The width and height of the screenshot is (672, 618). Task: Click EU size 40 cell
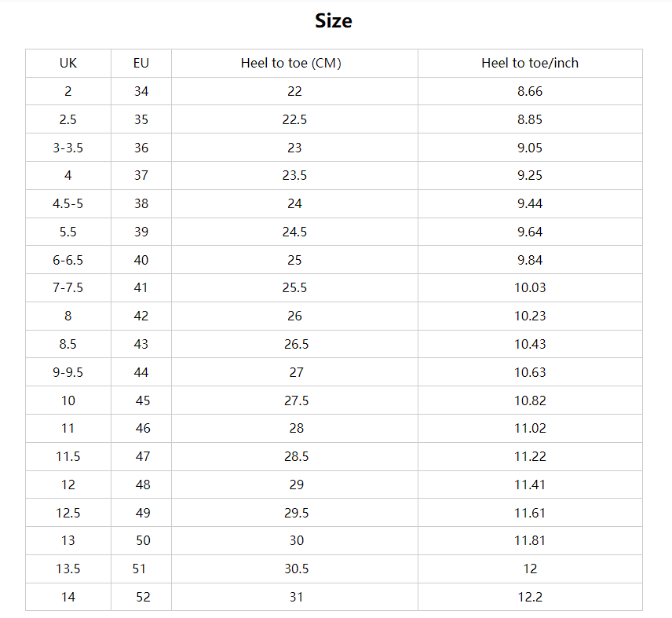click(141, 260)
